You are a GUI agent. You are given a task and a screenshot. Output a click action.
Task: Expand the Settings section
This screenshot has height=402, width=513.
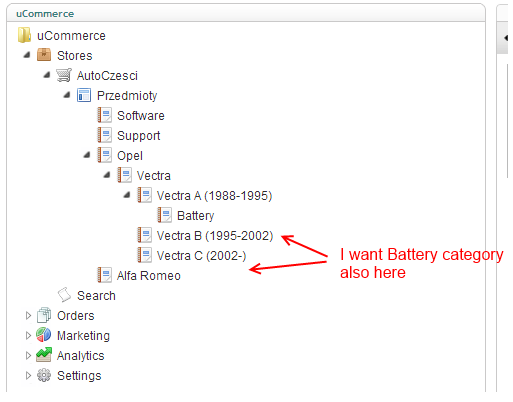coord(28,375)
